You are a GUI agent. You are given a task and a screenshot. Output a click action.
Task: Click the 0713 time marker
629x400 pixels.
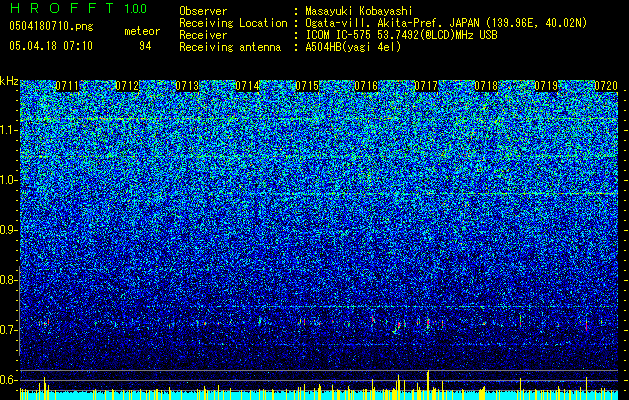(x=187, y=86)
